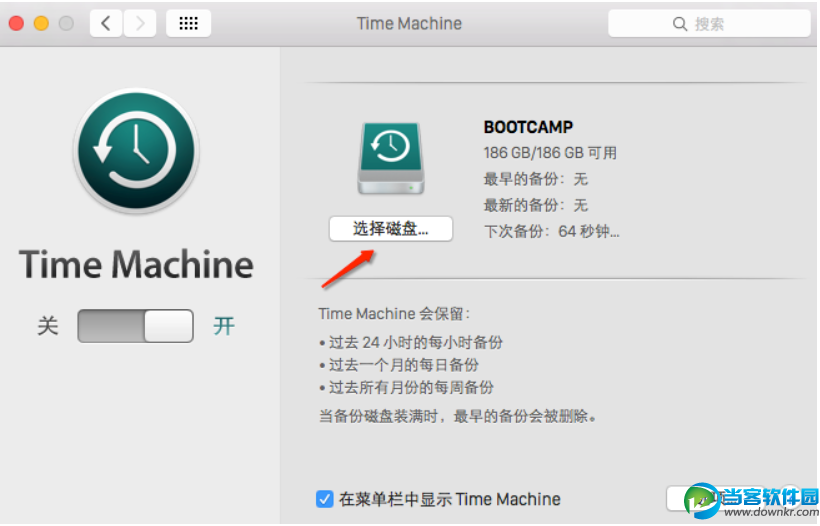The image size is (820, 526).
Task: Click the 过去一个月的每日备份 bullet
Action: [x=399, y=365]
